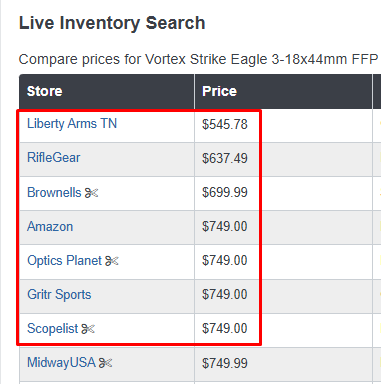
Task: Click the scissors coupon icon beside Scopelist
Action: click(88, 329)
